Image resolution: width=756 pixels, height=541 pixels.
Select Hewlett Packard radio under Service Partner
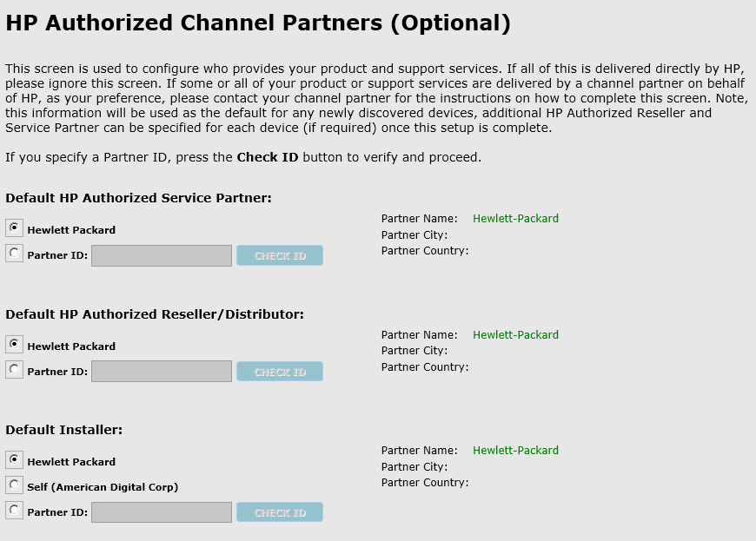coord(15,228)
